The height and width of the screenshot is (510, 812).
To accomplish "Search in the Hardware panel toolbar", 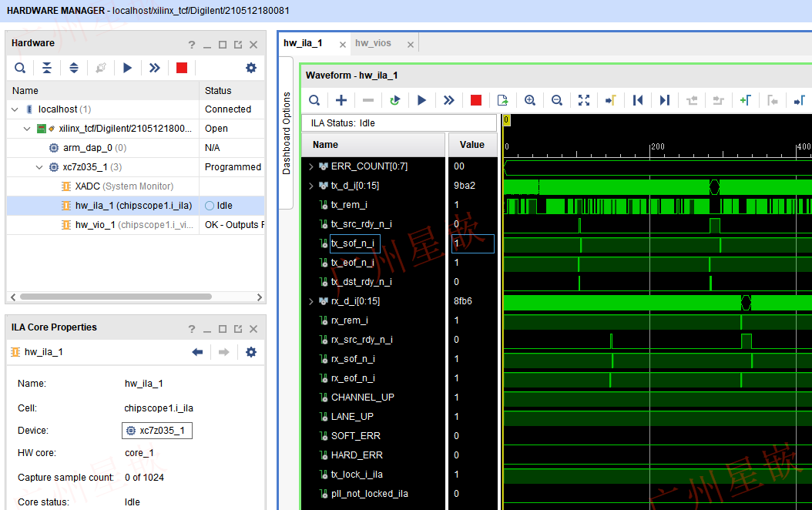I will [x=20, y=68].
